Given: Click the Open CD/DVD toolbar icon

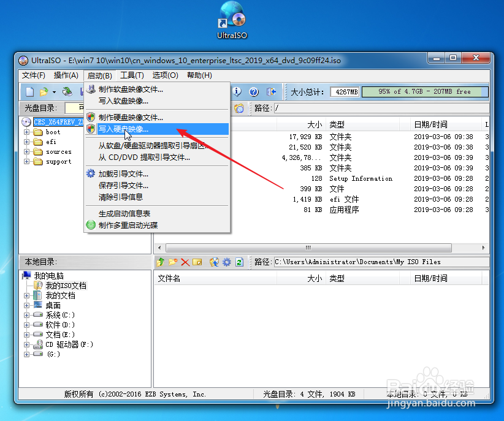Looking at the screenshot, I should [67, 92].
